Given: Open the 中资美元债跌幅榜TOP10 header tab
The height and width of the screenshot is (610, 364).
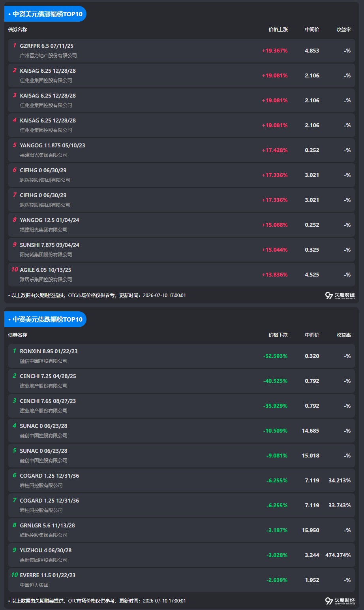Looking at the screenshot, I should tap(45, 319).
